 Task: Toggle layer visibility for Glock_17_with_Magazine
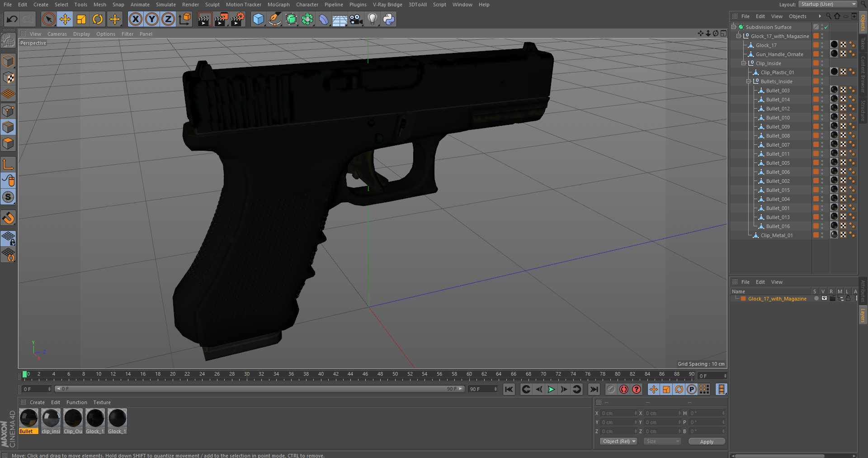(824, 298)
